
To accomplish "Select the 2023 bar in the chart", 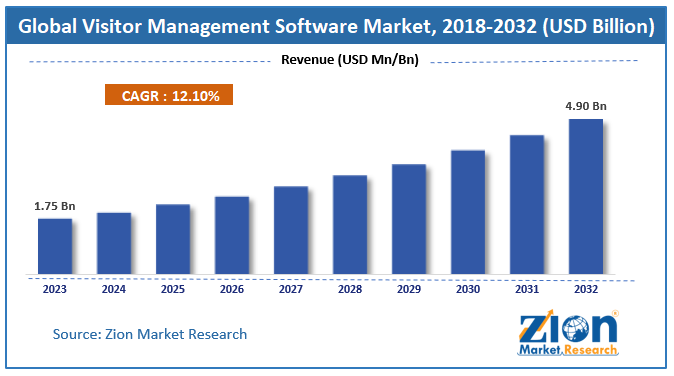I will coord(55,246).
